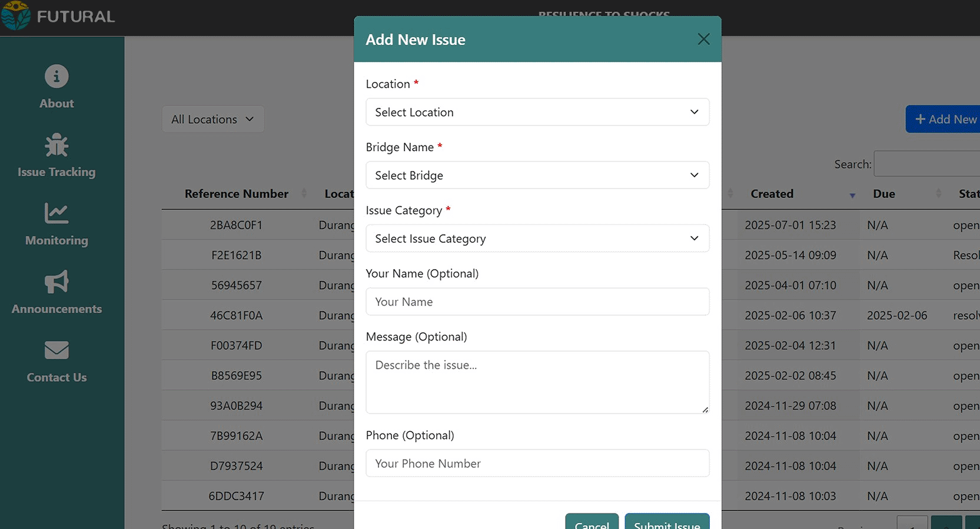Image resolution: width=980 pixels, height=529 pixels.
Task: Open the Select Issue Category dropdown
Action: click(x=537, y=238)
